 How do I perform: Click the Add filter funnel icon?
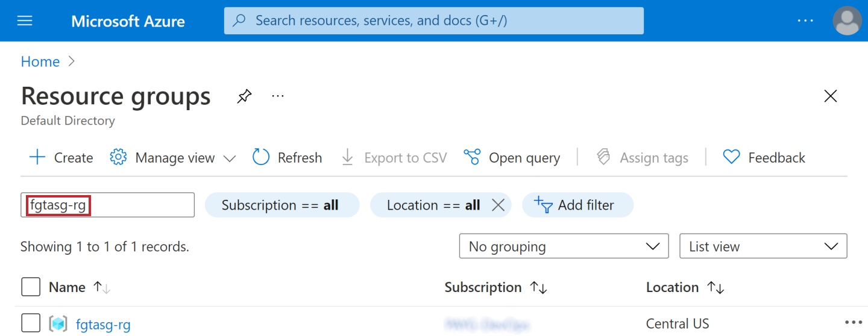(x=543, y=205)
